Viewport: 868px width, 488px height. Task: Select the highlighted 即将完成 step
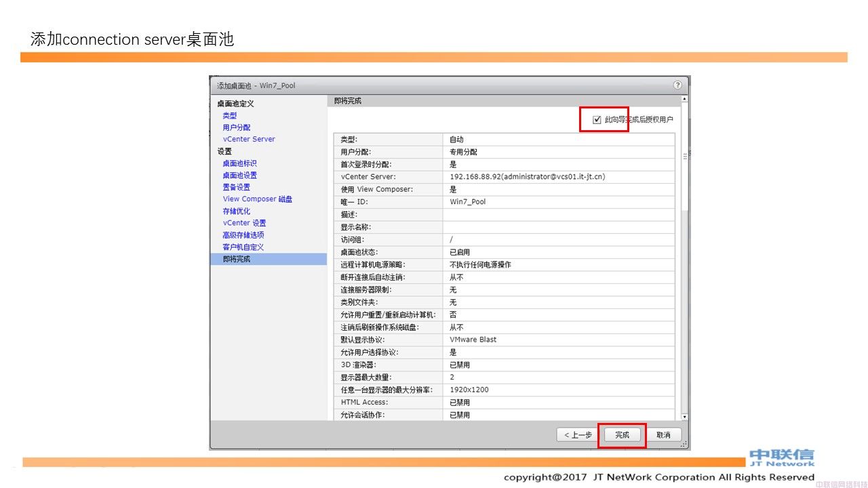tap(269, 259)
